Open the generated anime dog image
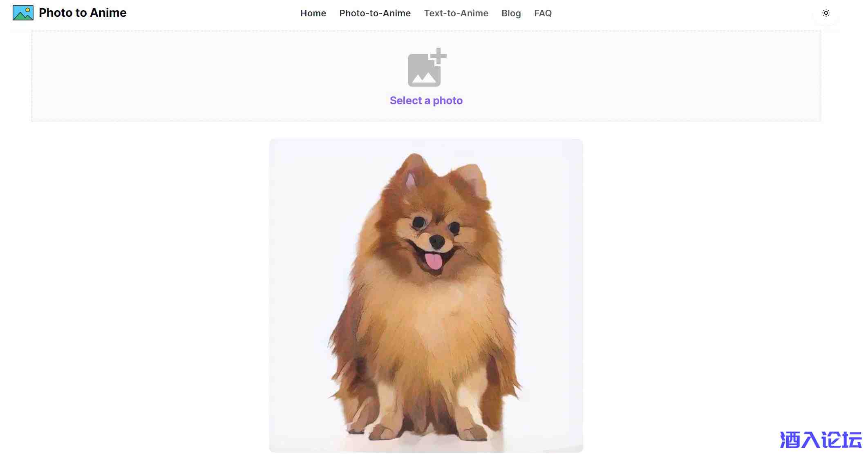Screen dimensions: 868x454 (426, 295)
